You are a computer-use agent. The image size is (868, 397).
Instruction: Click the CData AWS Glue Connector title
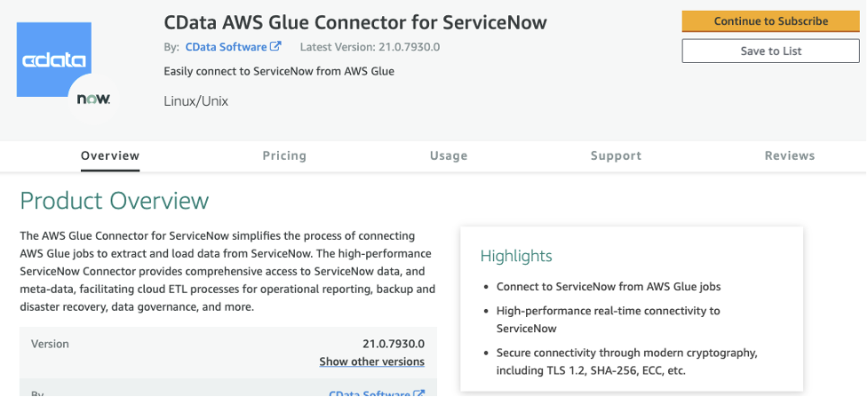click(x=355, y=20)
